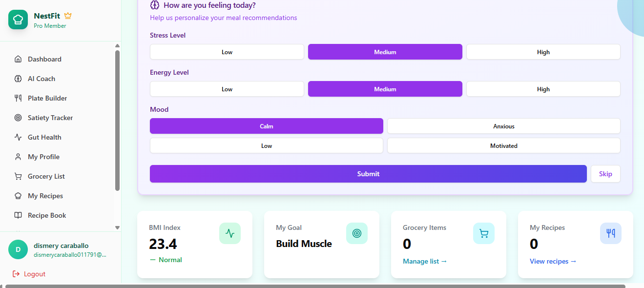Choose Anxious as your mood
This screenshot has height=288, width=644.
click(503, 126)
